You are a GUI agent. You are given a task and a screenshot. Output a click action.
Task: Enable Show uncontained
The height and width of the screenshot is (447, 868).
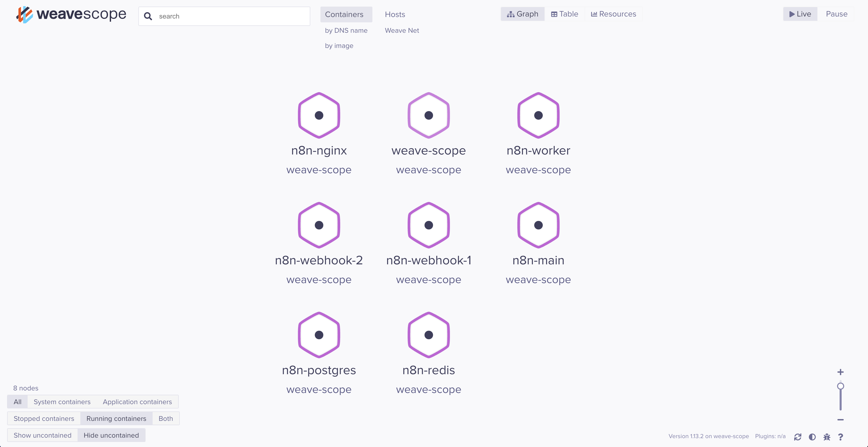click(42, 435)
